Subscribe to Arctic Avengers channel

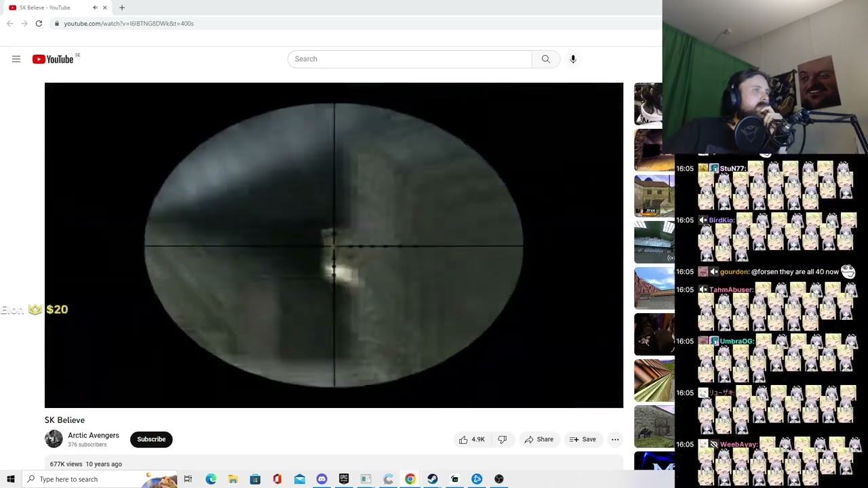click(x=151, y=439)
